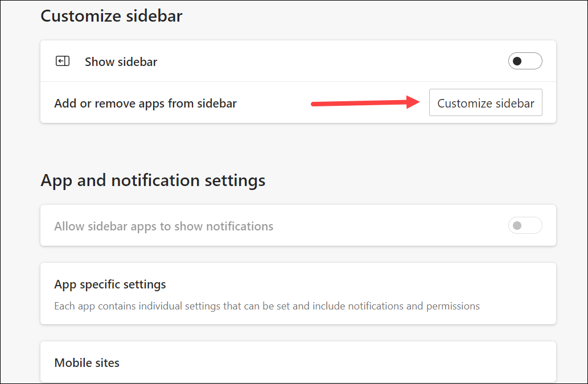Click the app settings description about notifications and permissions
This screenshot has height=384, width=588.
tap(267, 306)
